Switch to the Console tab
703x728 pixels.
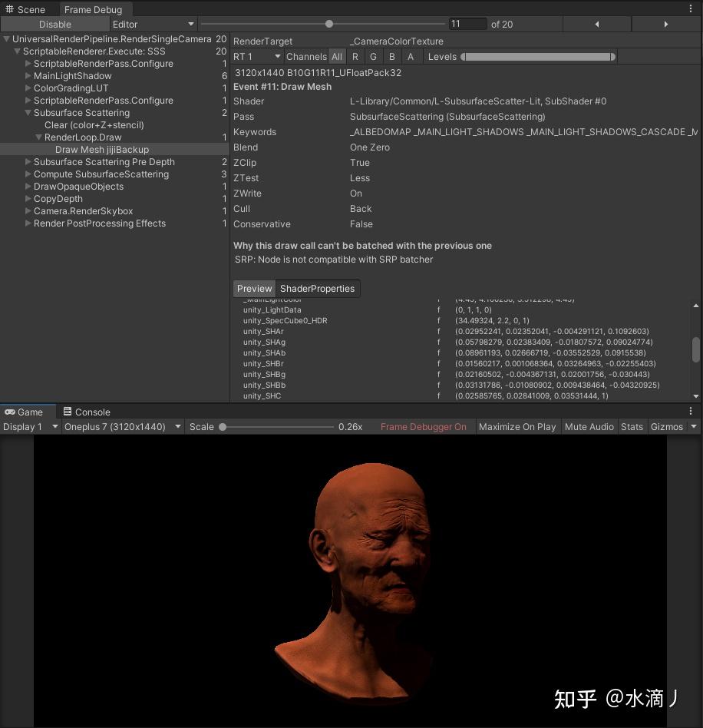pos(87,412)
